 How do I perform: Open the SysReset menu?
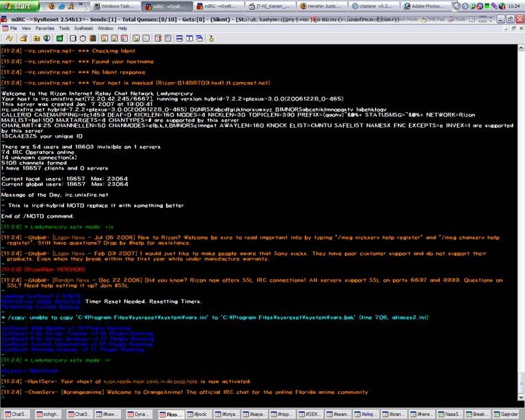point(83,28)
